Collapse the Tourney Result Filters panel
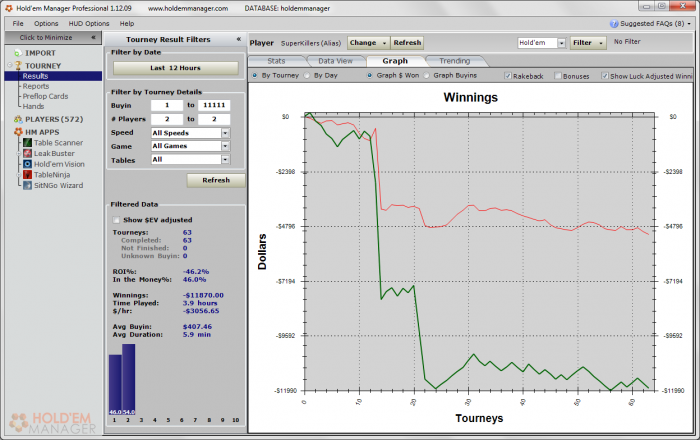Image resolution: width=700 pixels, height=440 pixels. click(239, 39)
